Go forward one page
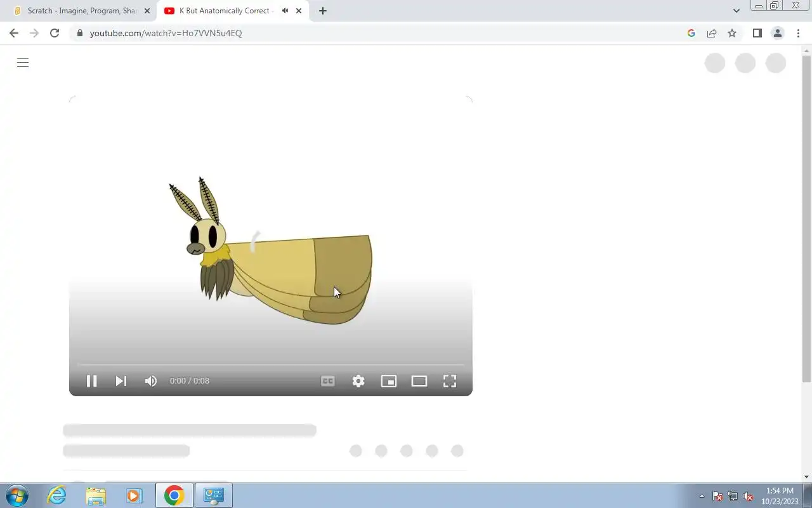Image resolution: width=812 pixels, height=508 pixels. point(34,33)
